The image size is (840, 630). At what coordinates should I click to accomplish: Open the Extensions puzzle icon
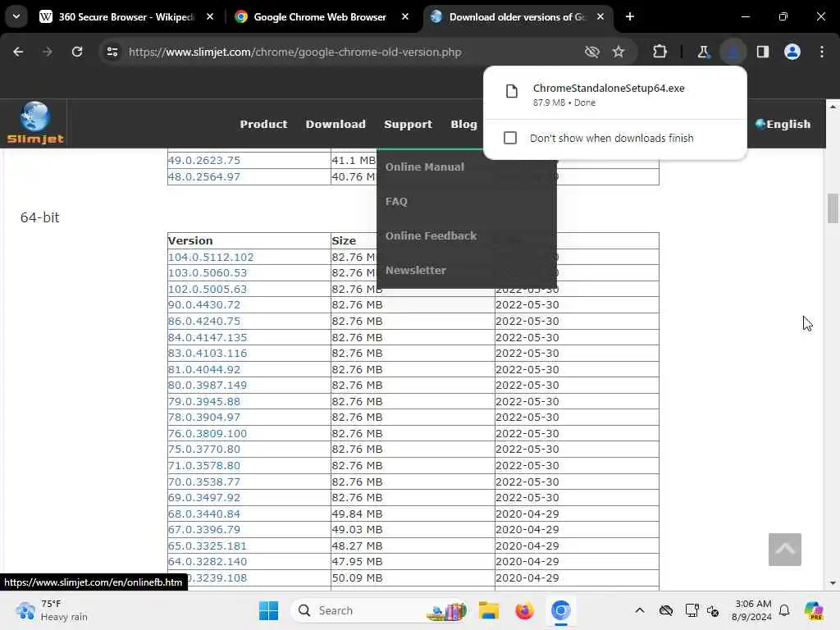[x=660, y=52]
